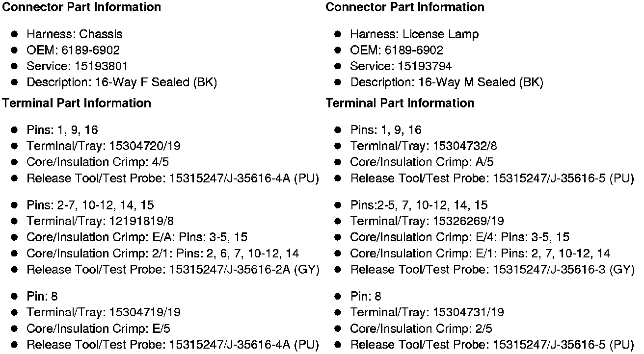Select the Core/Insulation Crimp A/5 line
The image size is (644, 354).
click(x=422, y=162)
